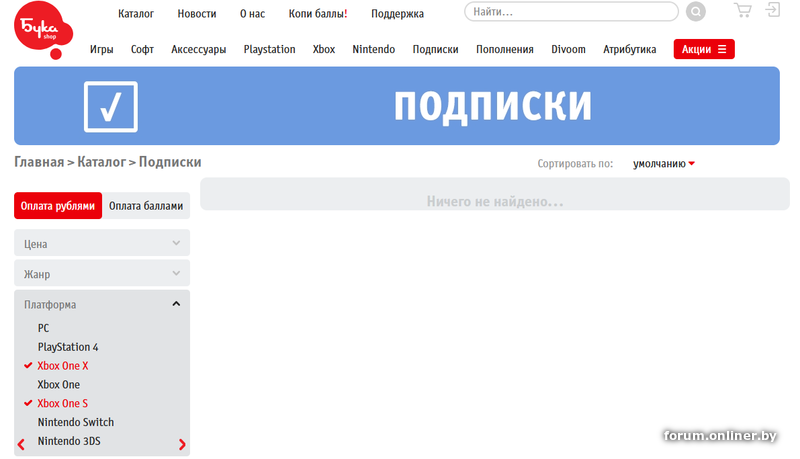Click the right red arrow in Платформа
The image size is (800, 459).
(182, 444)
